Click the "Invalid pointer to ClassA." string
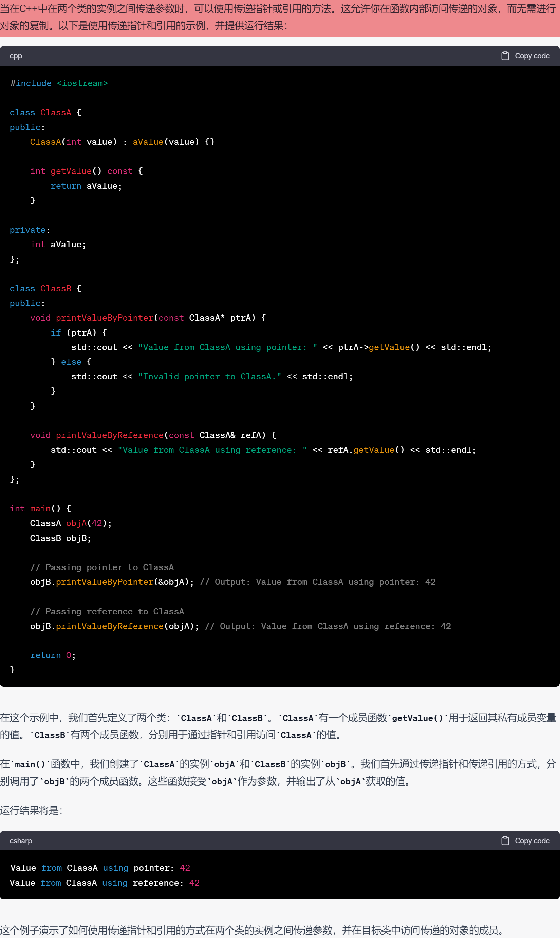The image size is (560, 938). (x=210, y=377)
